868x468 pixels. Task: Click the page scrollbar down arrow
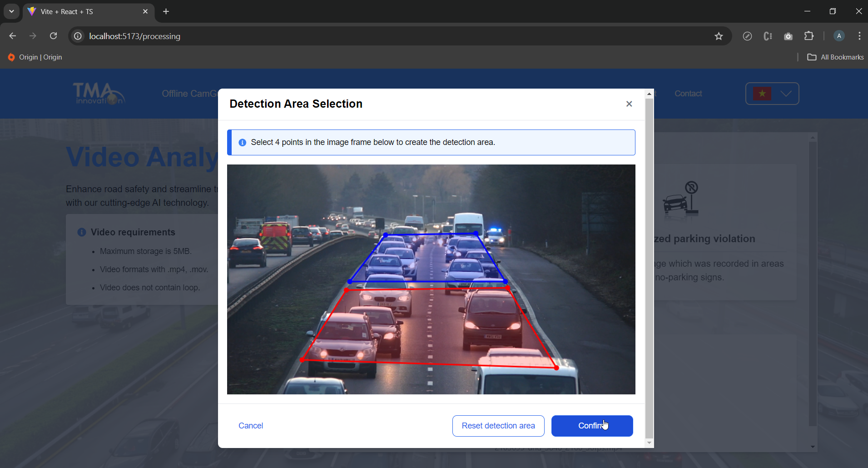[x=813, y=447]
